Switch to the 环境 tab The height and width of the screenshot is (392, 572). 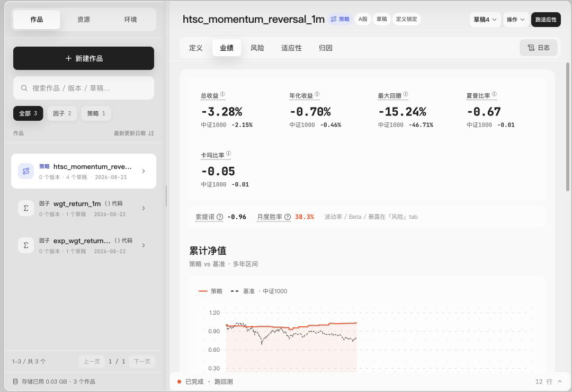[131, 20]
